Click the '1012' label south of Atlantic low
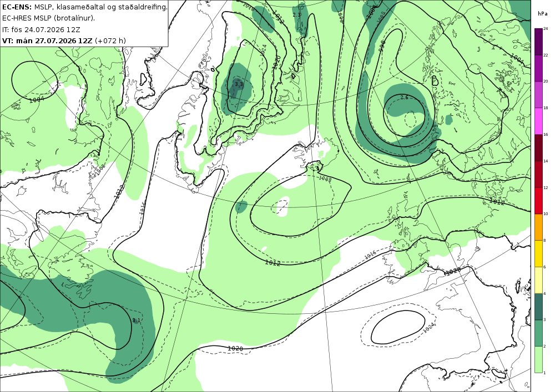The height and width of the screenshot is (392, 555). coord(273,263)
